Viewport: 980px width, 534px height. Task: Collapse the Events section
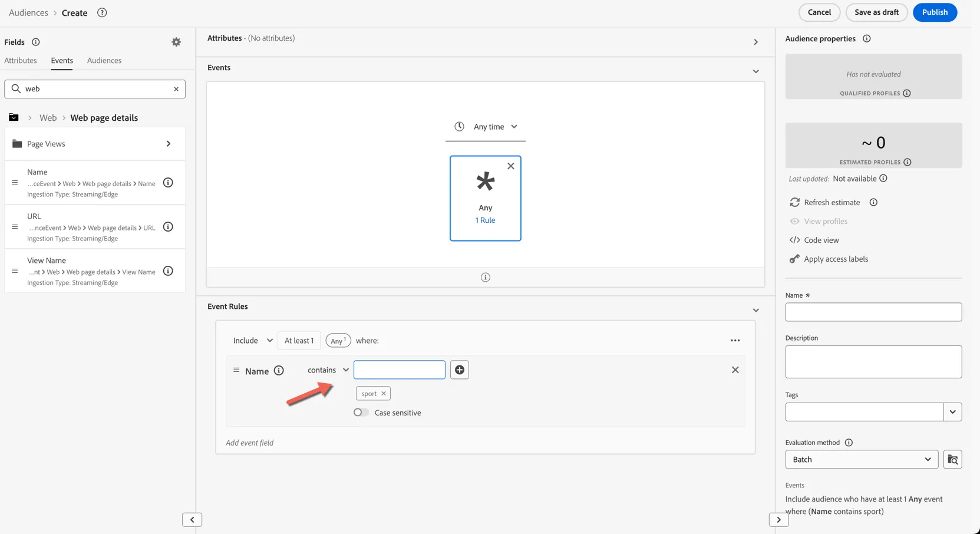click(x=755, y=71)
